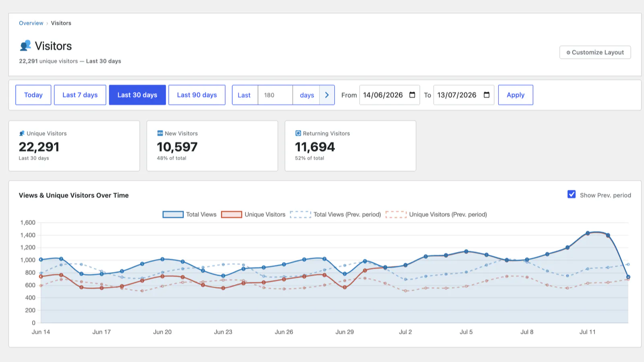Click the Visitors page heading icon

(25, 45)
